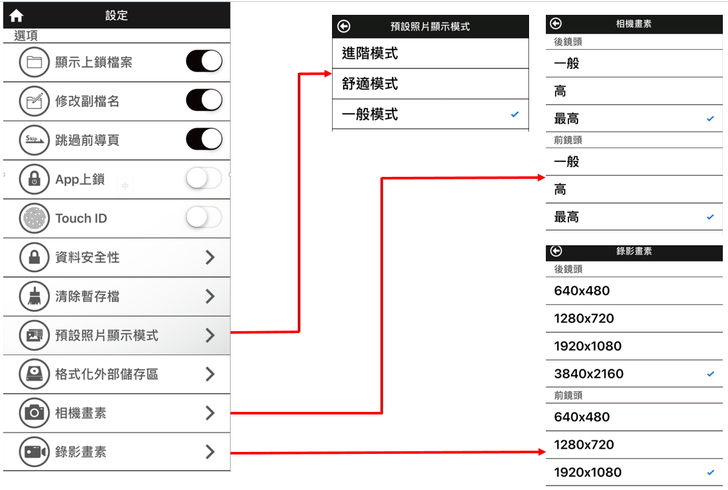Click the fingerprint icon beside Touch ID
This screenshot has width=728, height=490.
(34, 218)
